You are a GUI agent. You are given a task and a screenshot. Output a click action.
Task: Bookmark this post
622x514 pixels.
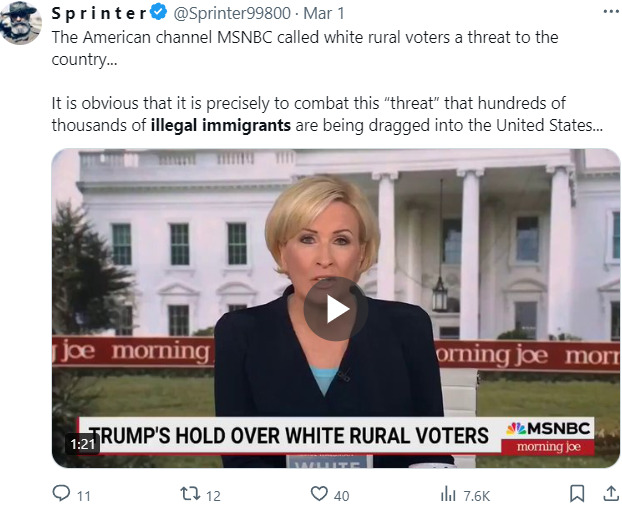coord(576,494)
